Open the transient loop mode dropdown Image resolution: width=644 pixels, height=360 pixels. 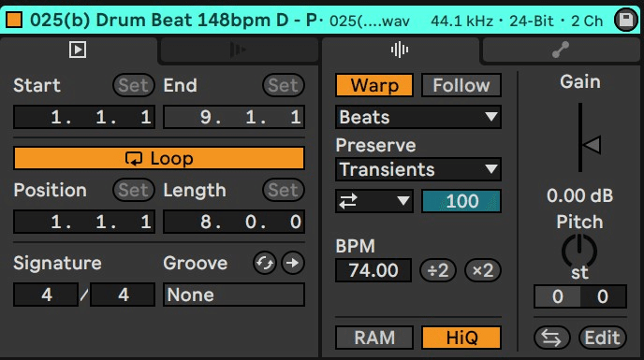point(374,201)
